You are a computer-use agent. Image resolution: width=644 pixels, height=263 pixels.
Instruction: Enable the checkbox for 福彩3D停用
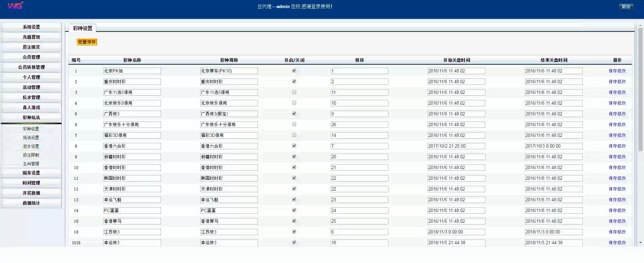[x=294, y=135]
